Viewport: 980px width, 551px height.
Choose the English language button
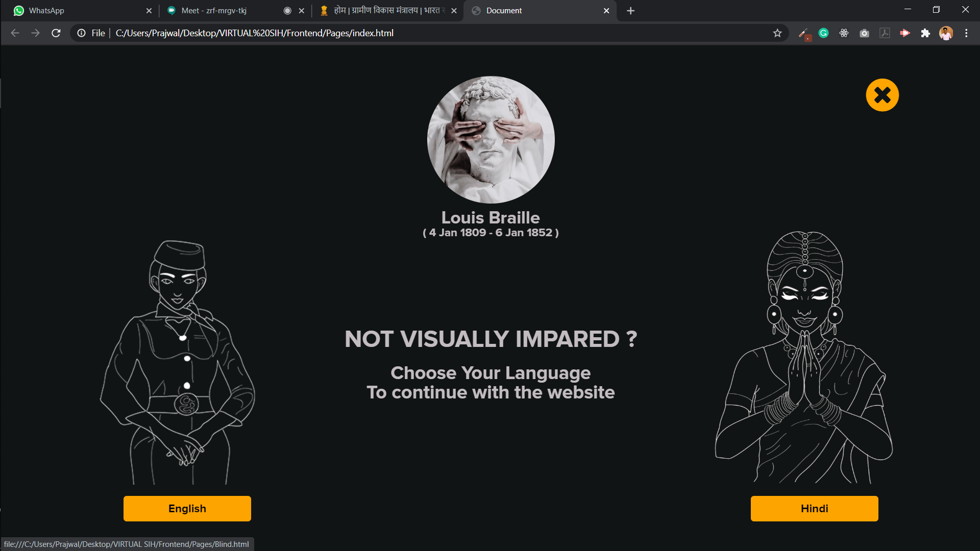(187, 508)
